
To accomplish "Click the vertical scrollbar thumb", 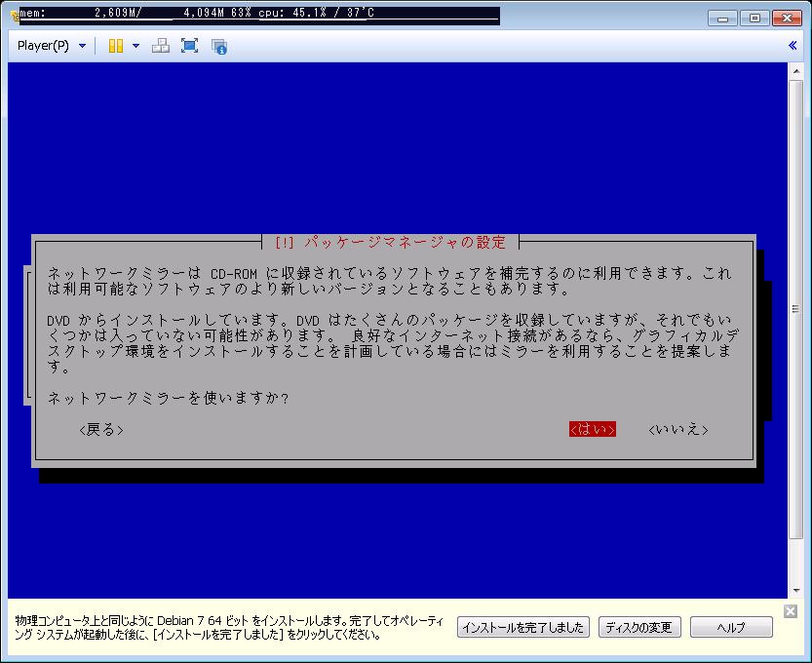I will click(796, 309).
